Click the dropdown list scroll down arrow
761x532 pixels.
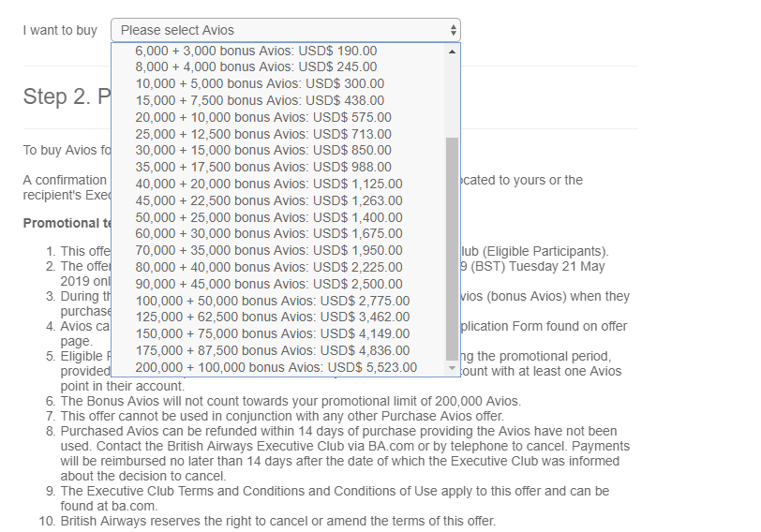click(453, 368)
